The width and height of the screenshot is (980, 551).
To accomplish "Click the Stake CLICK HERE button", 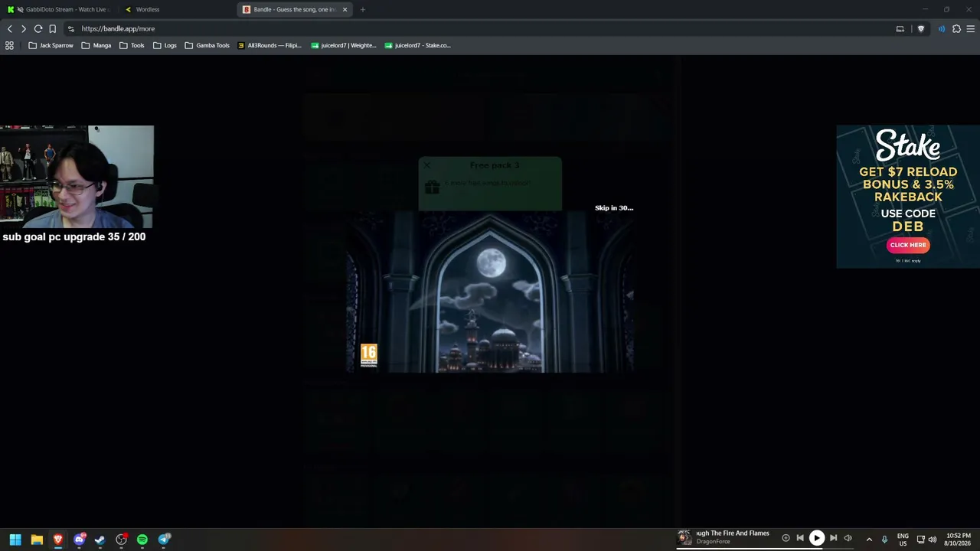I will click(x=908, y=245).
